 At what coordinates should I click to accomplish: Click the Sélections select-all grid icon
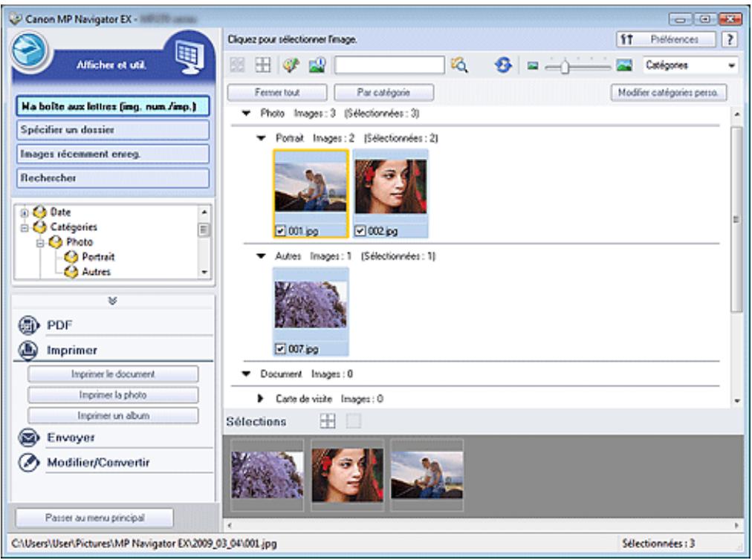point(328,421)
